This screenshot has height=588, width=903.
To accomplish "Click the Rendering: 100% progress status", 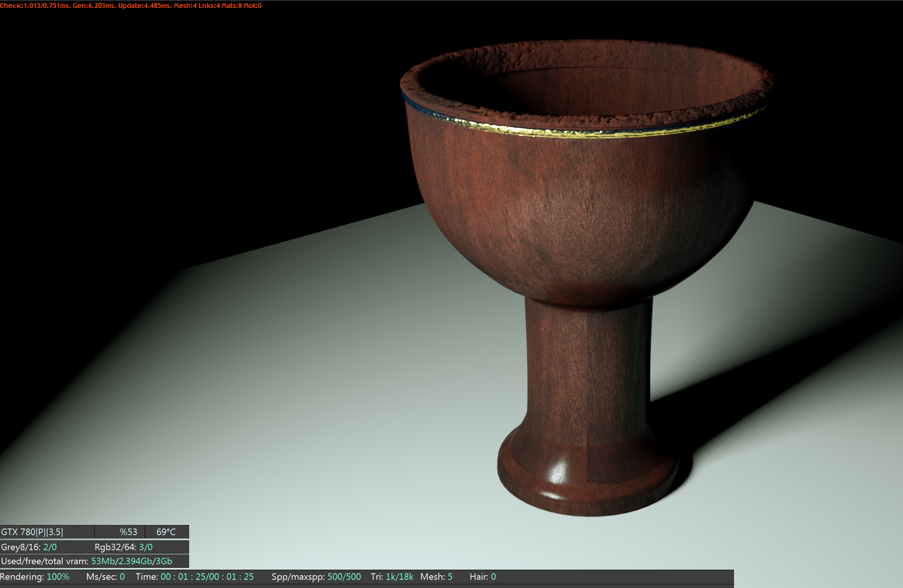I will [x=35, y=577].
